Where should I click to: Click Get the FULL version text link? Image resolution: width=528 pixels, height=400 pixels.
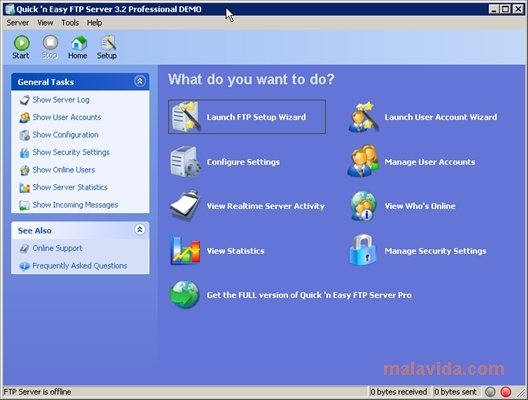pyautogui.click(x=309, y=295)
